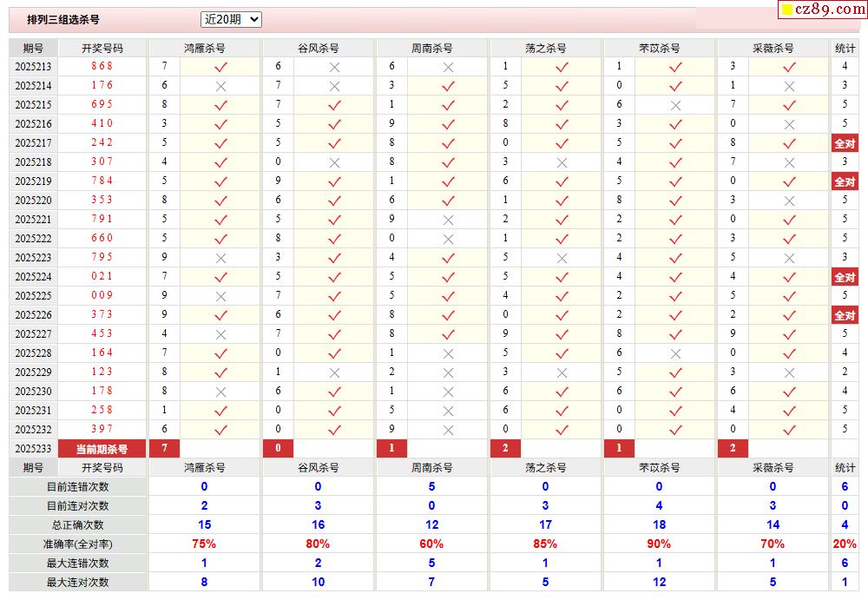Image resolution: width=868 pixels, height=600 pixels.
Task: Click the 采薇杀号 cross mark for 2025214
Action: [x=789, y=87]
